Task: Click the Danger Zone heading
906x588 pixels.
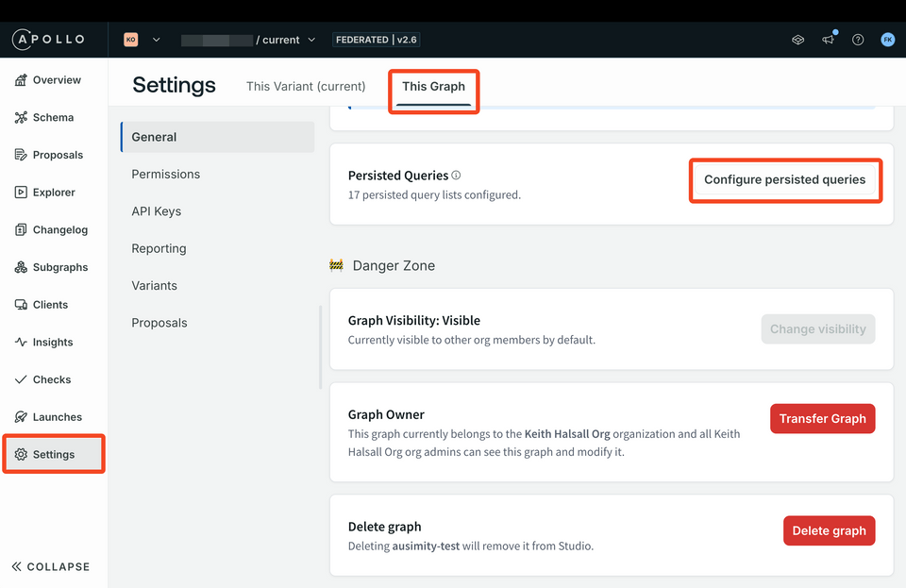Action: (394, 266)
